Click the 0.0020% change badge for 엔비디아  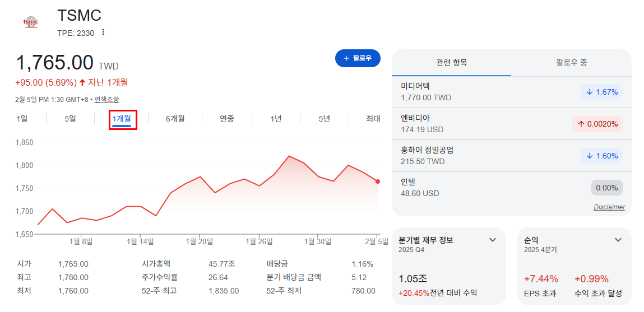click(597, 124)
